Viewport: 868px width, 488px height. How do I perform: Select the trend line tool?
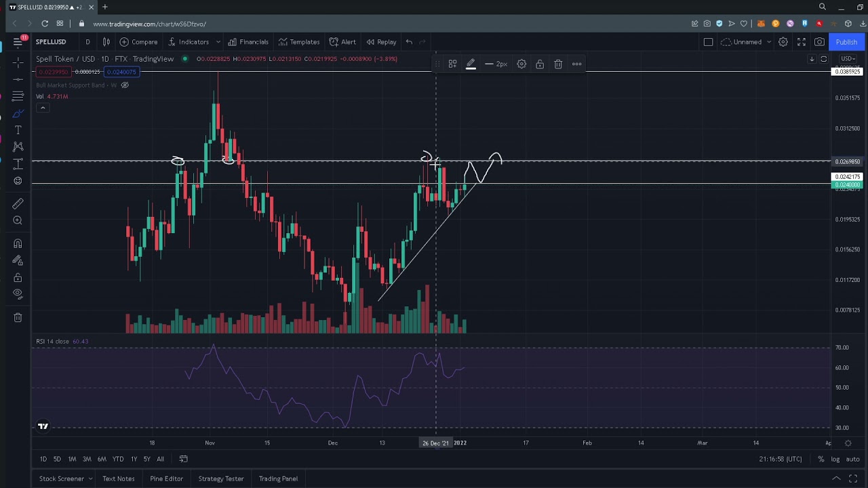click(x=18, y=79)
